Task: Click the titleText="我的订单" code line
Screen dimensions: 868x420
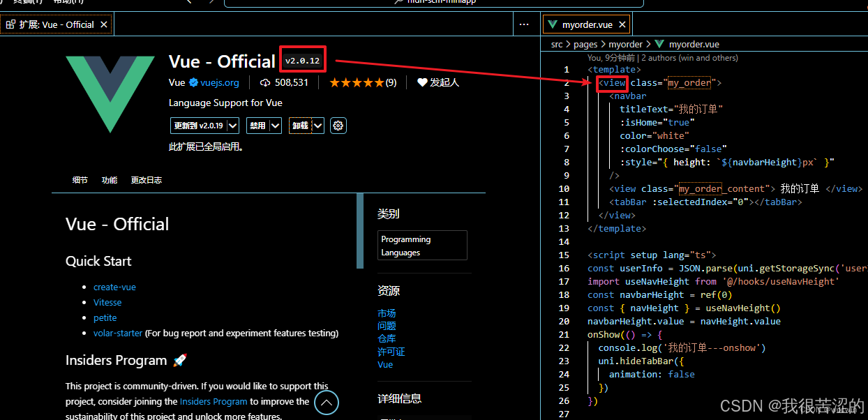Action: click(x=671, y=109)
